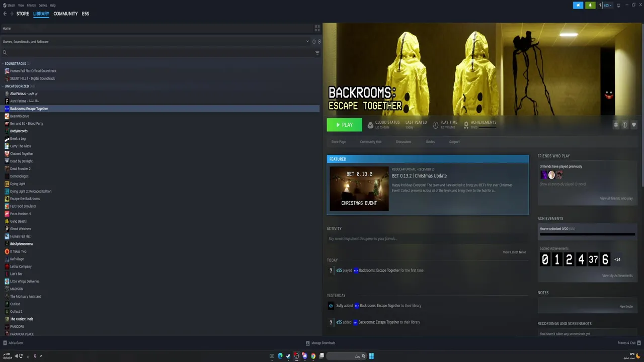
Task: Open Windows Start button in taskbar
Action: 371,356
